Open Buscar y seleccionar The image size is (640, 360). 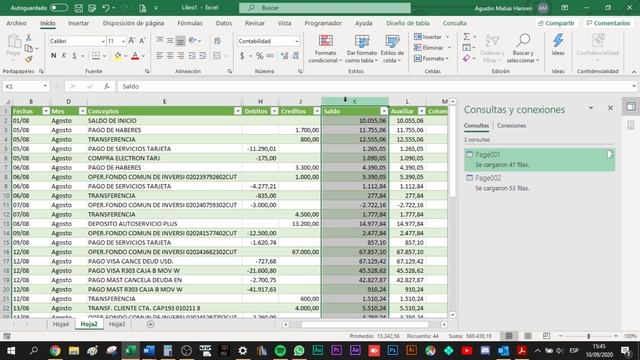click(x=523, y=49)
